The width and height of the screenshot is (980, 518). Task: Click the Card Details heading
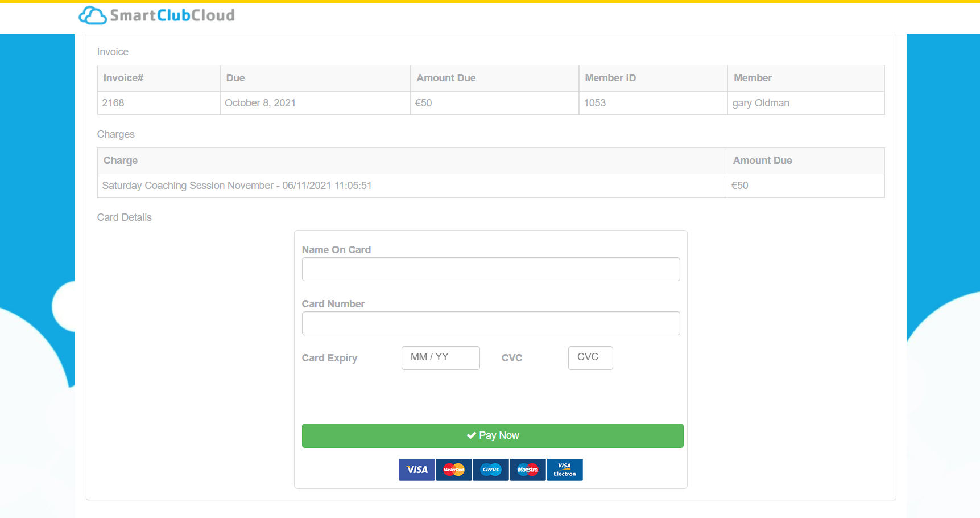click(x=124, y=217)
